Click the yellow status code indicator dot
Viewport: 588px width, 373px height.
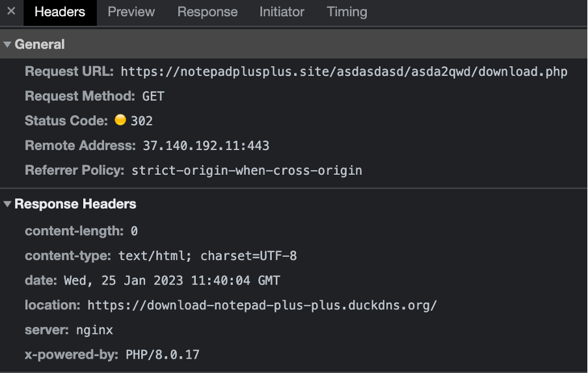point(120,120)
